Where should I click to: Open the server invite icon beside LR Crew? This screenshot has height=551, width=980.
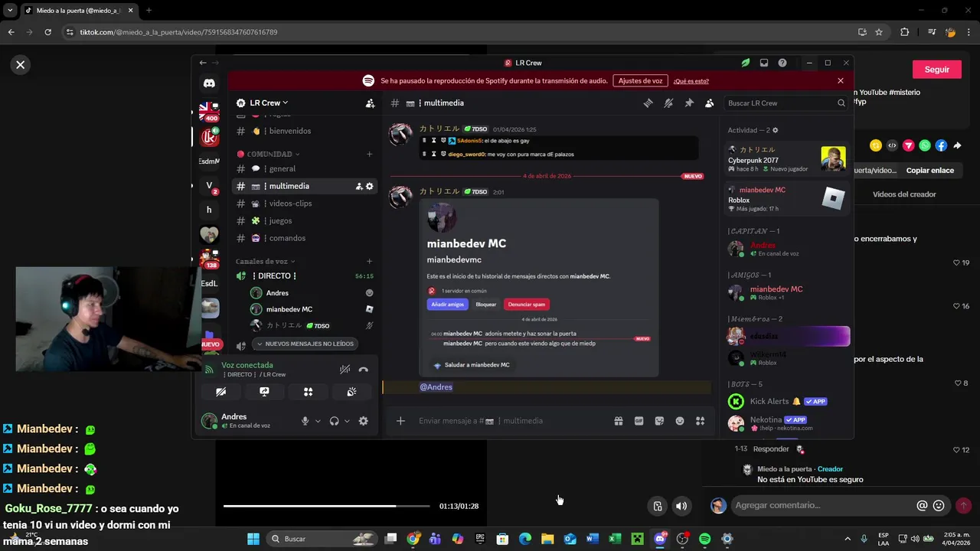[x=371, y=103]
